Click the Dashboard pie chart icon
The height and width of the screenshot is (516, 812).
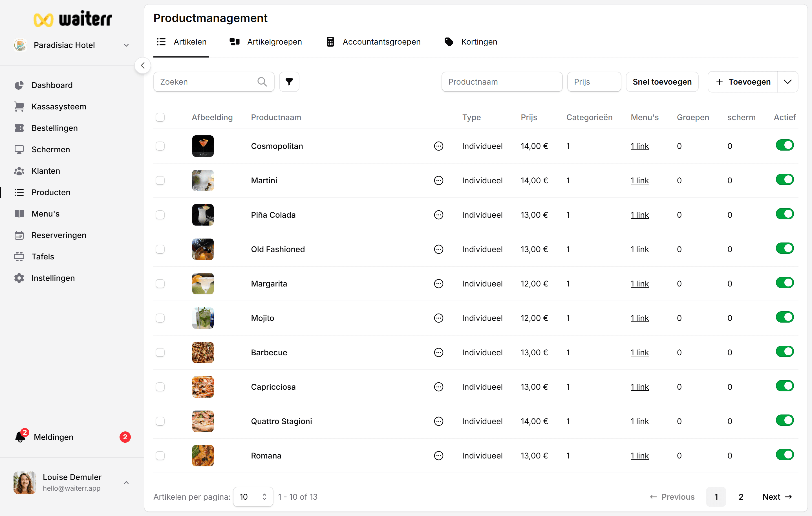(x=19, y=85)
